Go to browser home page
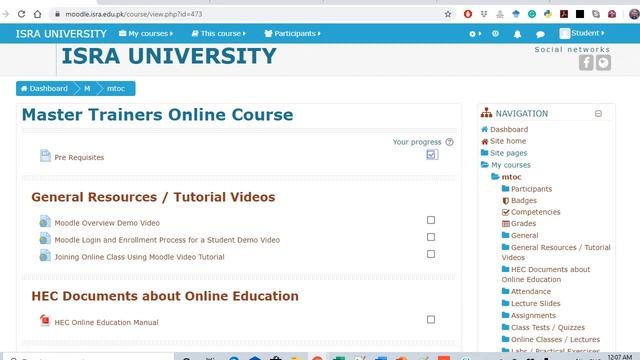Viewport: 640px width, 360px height. (x=38, y=14)
